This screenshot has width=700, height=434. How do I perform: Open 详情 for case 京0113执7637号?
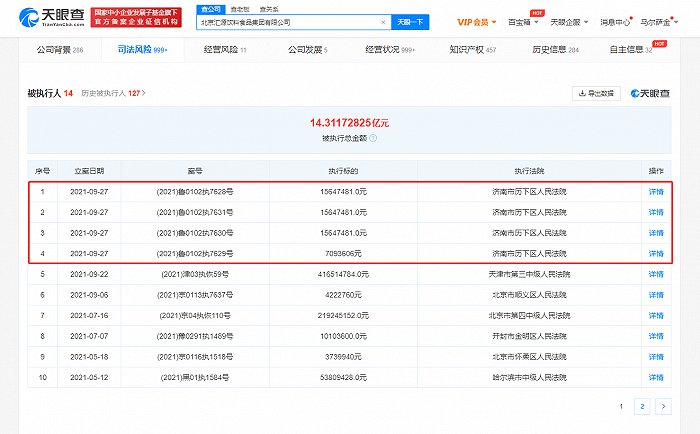[656, 295]
